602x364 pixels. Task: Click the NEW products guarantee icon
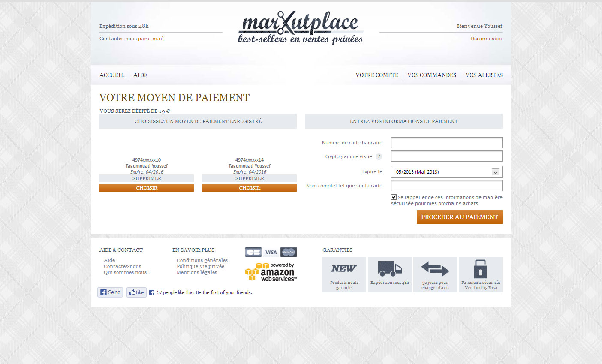344,269
